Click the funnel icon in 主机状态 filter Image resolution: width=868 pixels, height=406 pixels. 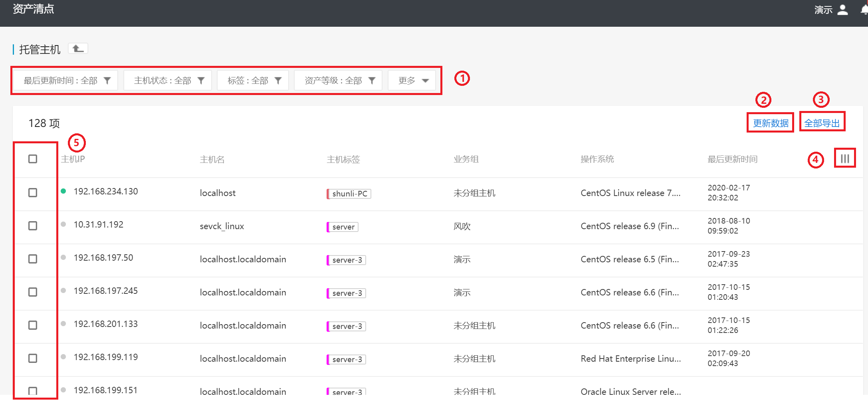click(x=201, y=81)
